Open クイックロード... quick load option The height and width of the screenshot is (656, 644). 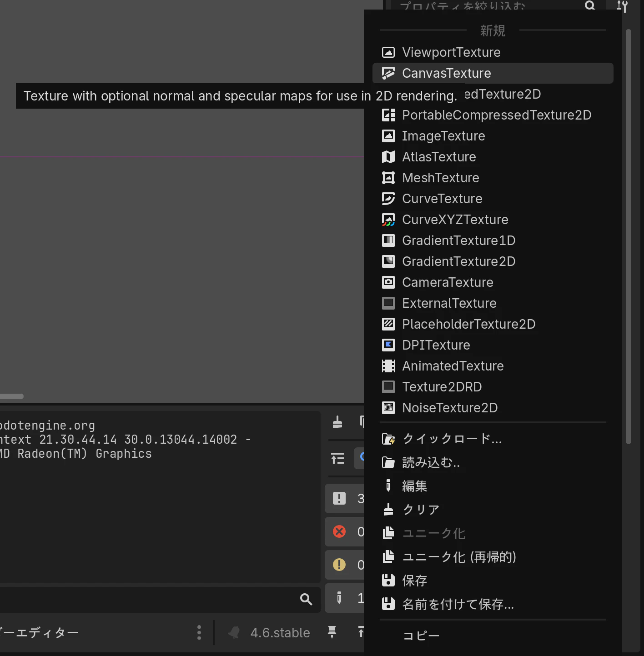pyautogui.click(x=493, y=439)
